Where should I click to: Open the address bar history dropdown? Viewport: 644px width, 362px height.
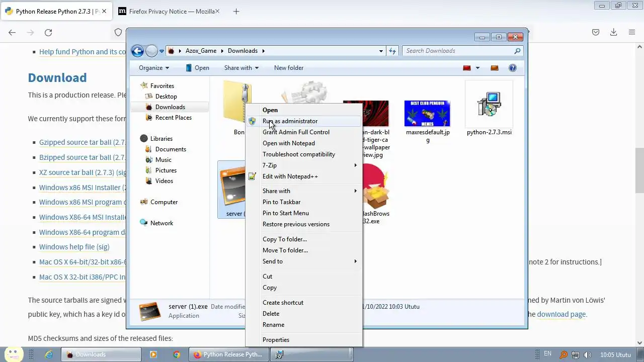click(381, 51)
